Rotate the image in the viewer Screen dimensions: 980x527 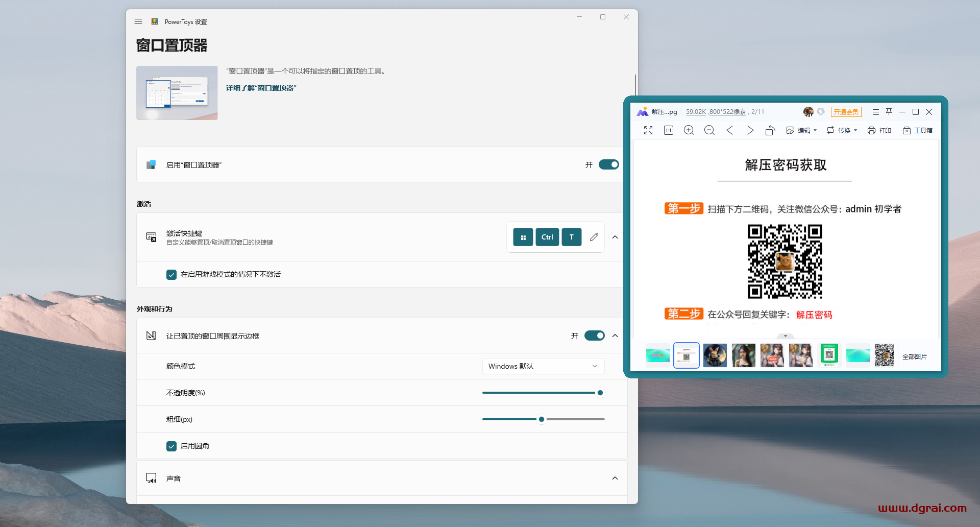[x=770, y=130]
